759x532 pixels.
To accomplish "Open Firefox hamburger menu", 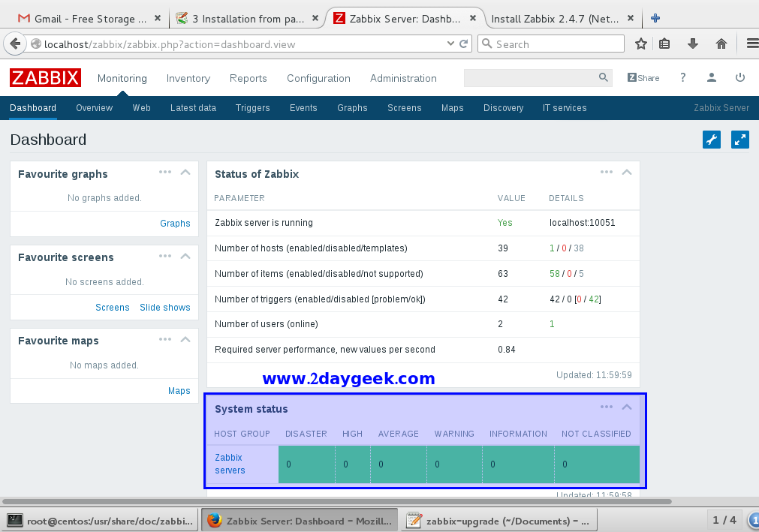I will pyautogui.click(x=752, y=44).
